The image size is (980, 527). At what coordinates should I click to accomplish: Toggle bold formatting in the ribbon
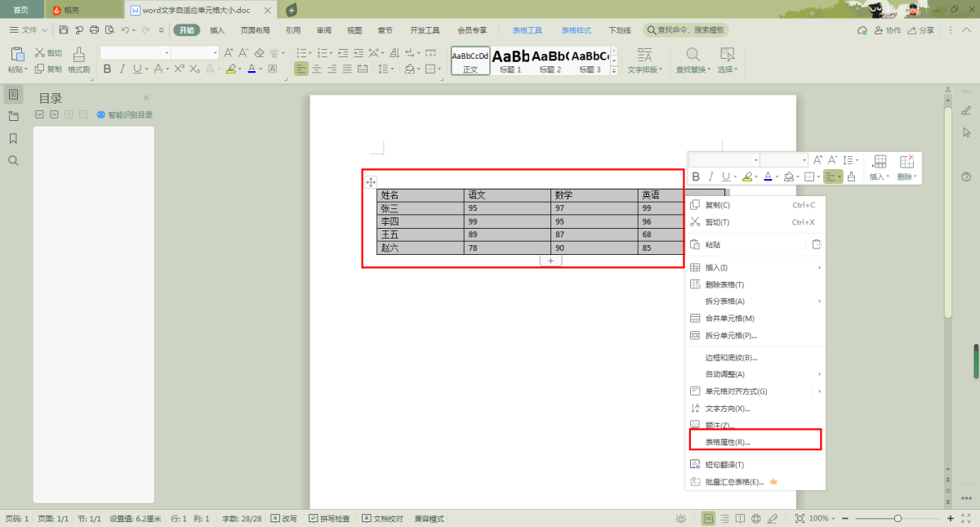point(107,69)
